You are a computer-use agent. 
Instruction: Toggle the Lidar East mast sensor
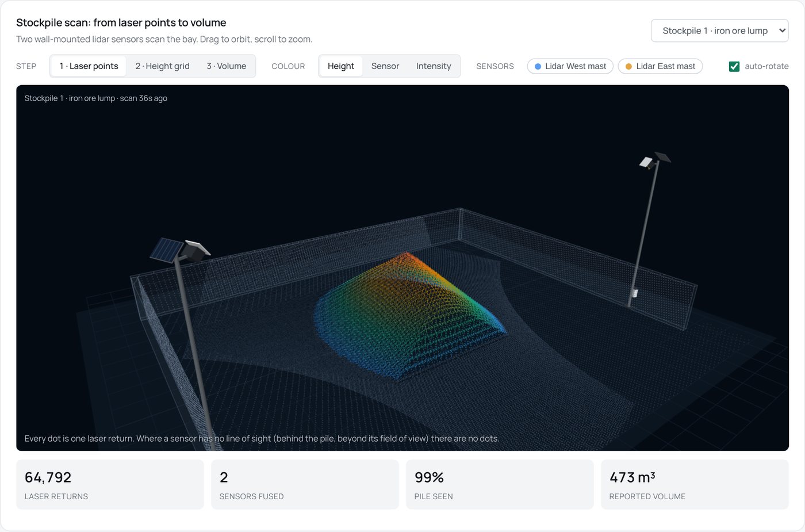coord(660,66)
